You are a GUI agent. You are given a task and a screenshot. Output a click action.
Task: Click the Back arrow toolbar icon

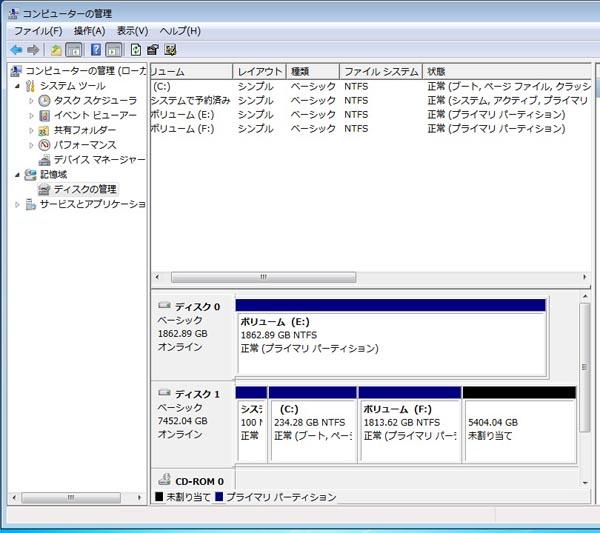[x=16, y=50]
